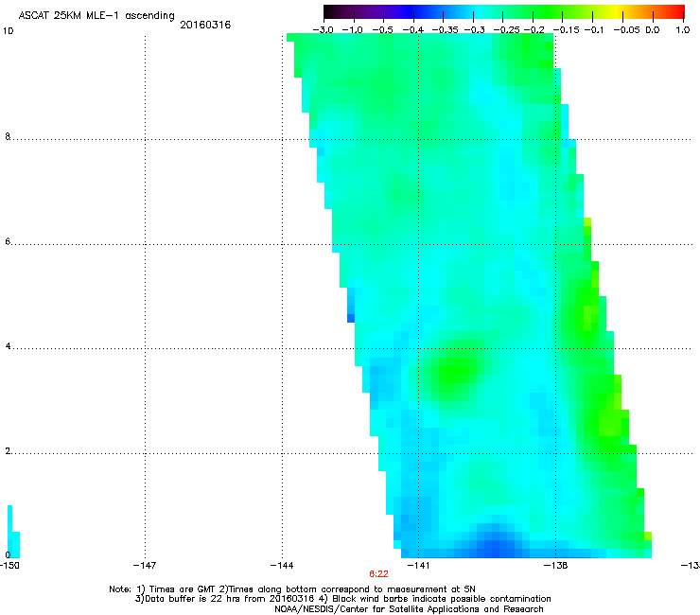Click the color bar label -0.3
The width and height of the screenshot is (700, 615).
click(475, 30)
